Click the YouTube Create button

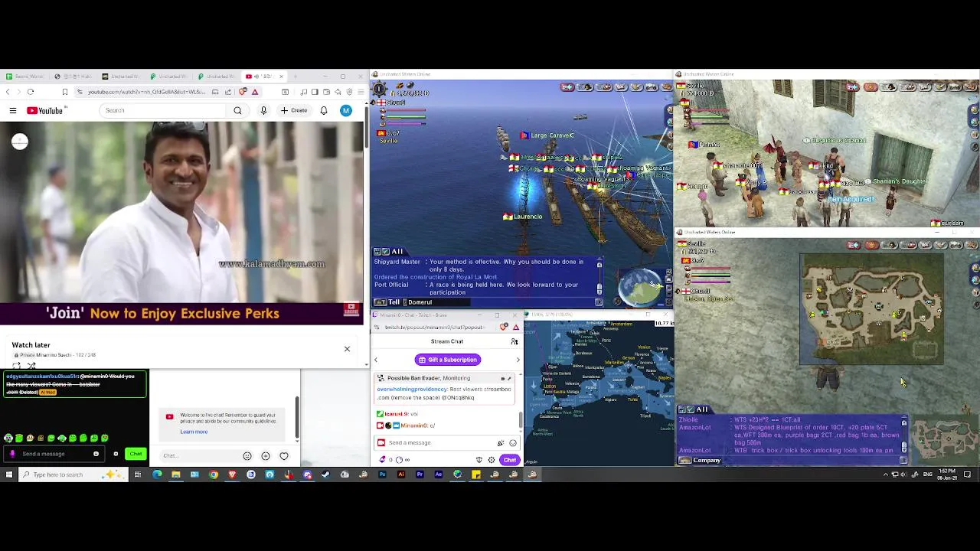tap(294, 110)
